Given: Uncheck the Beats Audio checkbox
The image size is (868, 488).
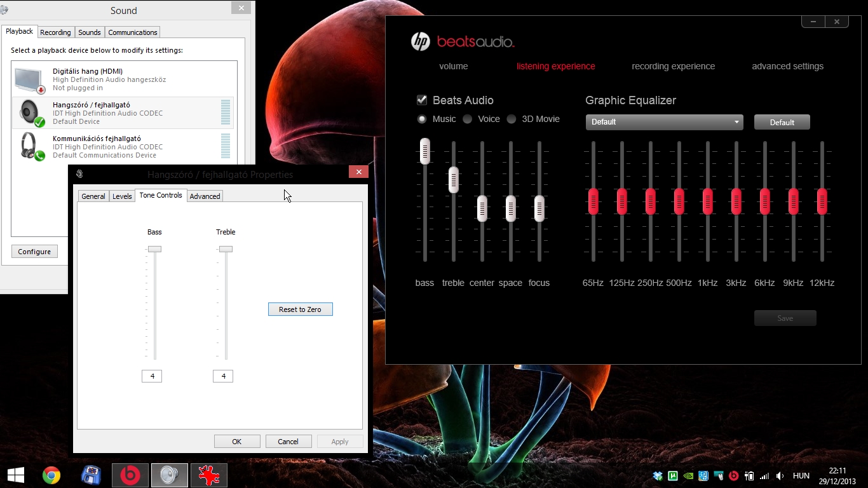Looking at the screenshot, I should pyautogui.click(x=422, y=100).
